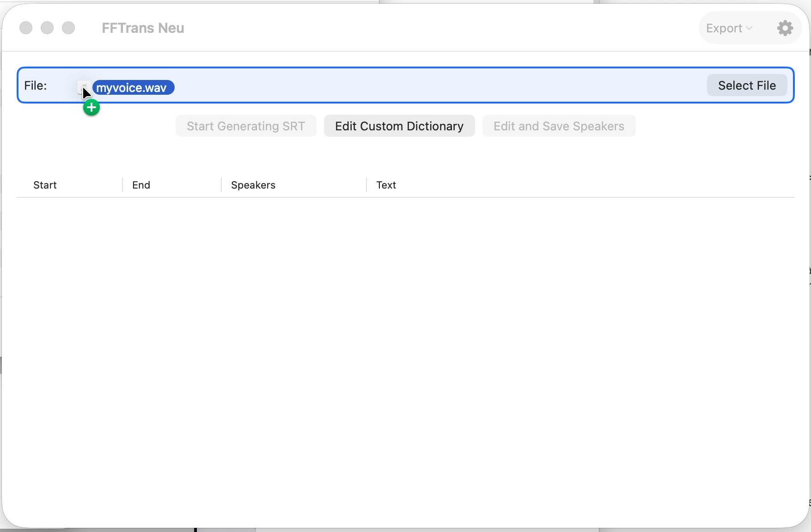This screenshot has height=532, width=811.
Task: Select the myvoice.wav file token
Action: coord(133,87)
